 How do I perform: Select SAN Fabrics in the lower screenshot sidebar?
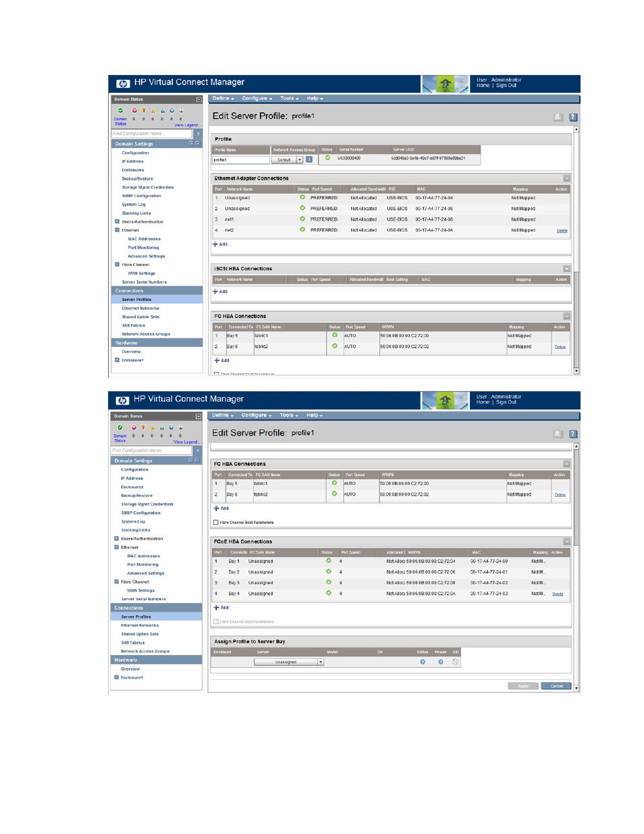133,643
